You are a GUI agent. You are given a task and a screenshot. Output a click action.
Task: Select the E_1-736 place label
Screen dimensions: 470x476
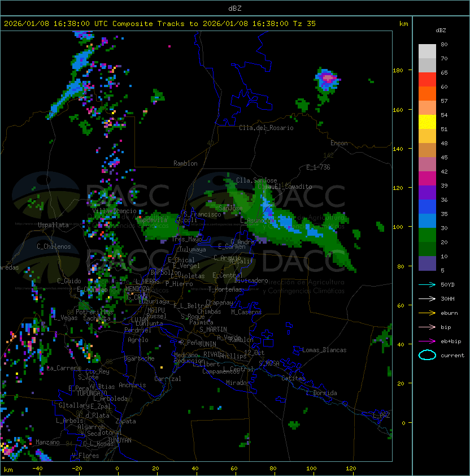click(x=318, y=167)
